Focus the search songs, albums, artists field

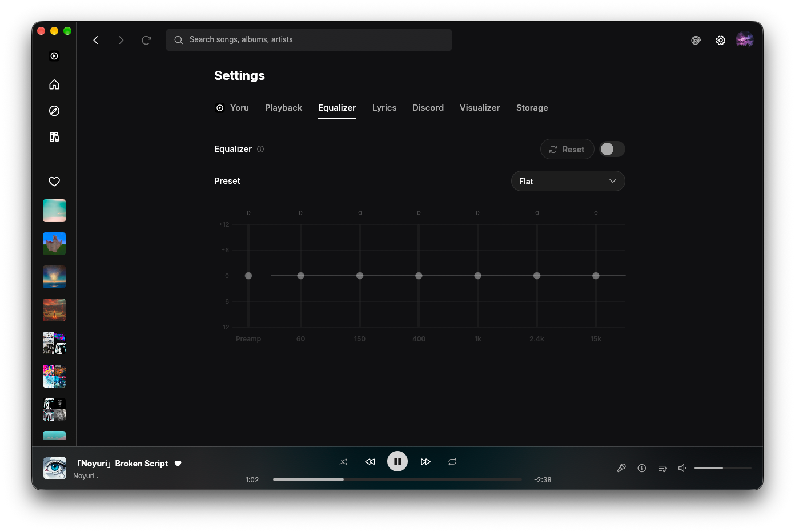(x=309, y=40)
